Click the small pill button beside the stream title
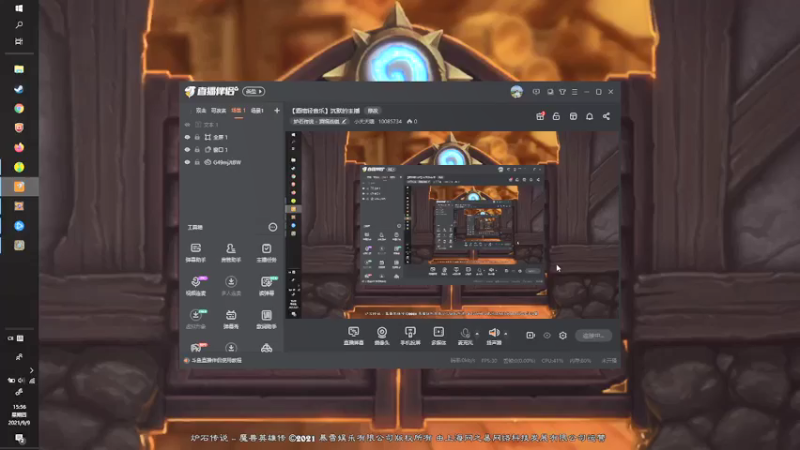 (x=373, y=111)
